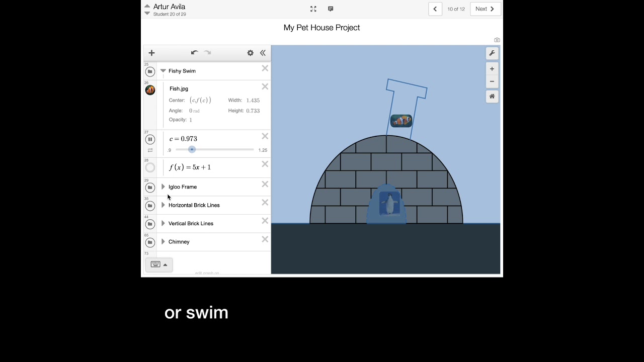Expand the Igloo Frame folder

click(x=163, y=187)
